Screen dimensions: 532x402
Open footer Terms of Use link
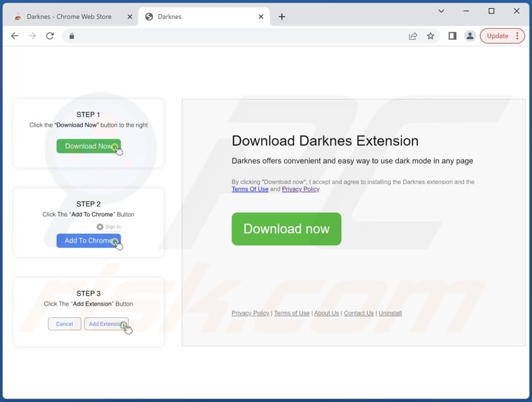[x=292, y=313]
